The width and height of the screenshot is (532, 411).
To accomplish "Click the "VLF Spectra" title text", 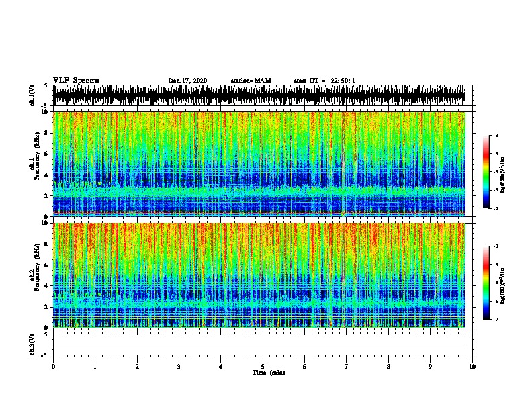I will [x=76, y=80].
